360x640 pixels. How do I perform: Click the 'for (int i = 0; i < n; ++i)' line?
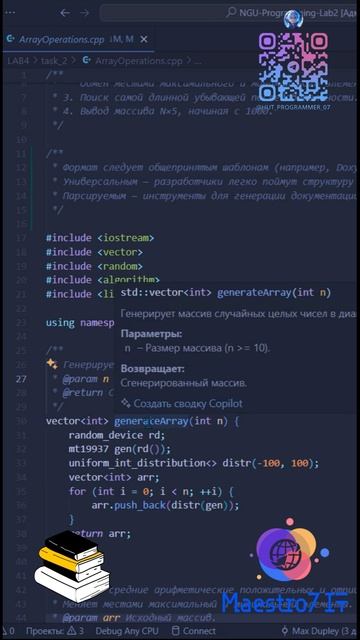pyautogui.click(x=151, y=491)
